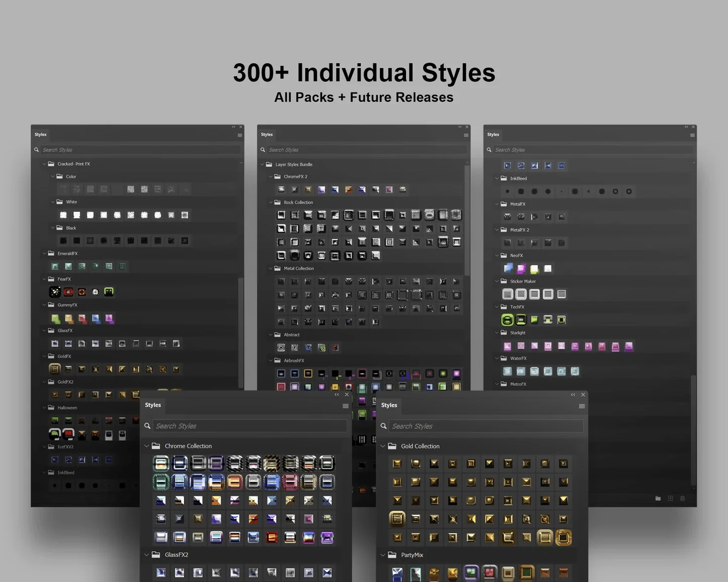Collapse the Chrome Collection folder
728x582 pixels.
[147, 446]
